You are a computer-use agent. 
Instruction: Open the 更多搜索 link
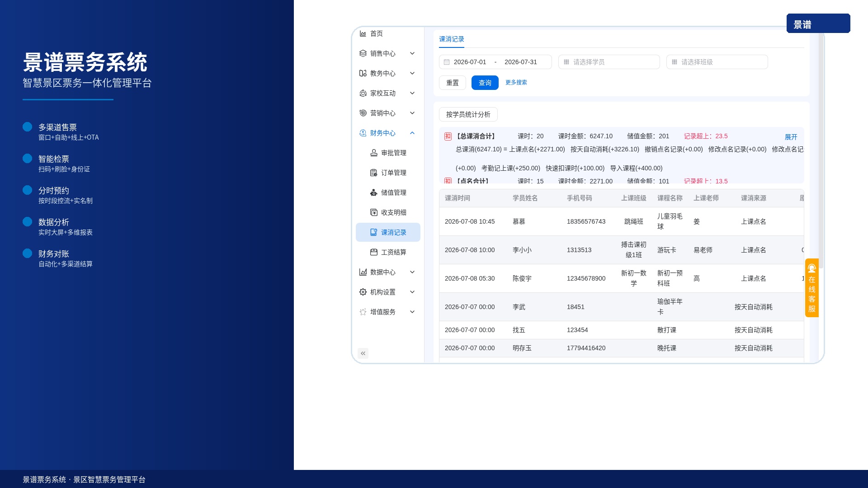tap(516, 82)
